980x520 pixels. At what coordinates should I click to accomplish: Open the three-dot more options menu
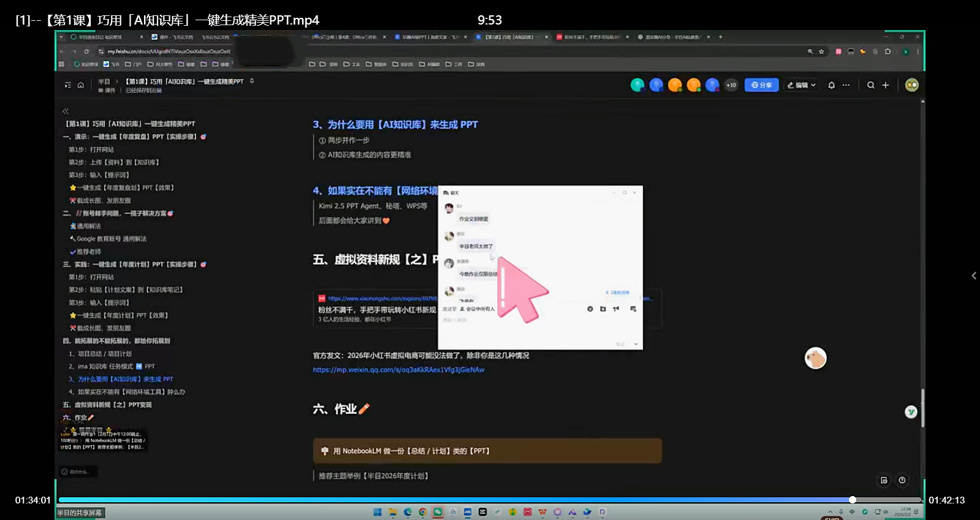(x=846, y=85)
